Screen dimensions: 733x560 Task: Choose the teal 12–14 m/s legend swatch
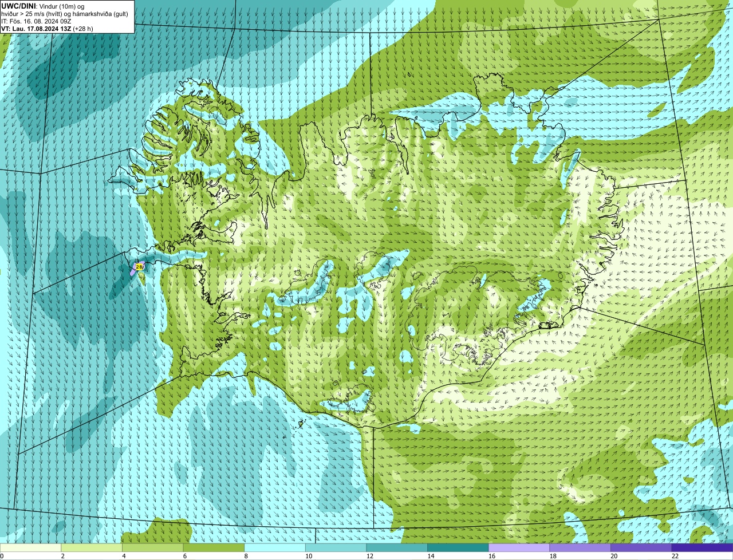tap(397, 547)
